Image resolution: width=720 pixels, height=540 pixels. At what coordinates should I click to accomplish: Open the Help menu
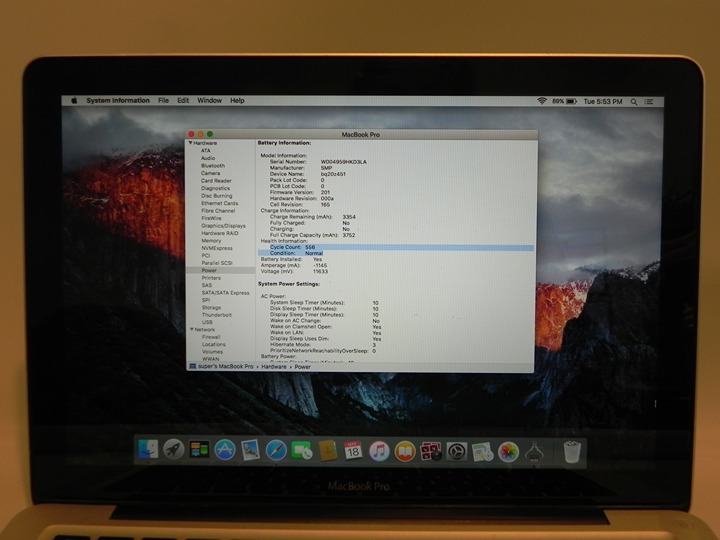237,100
